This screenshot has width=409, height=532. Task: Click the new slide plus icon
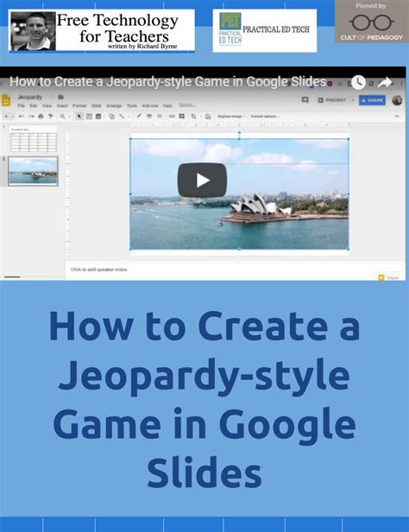click(x=6, y=117)
